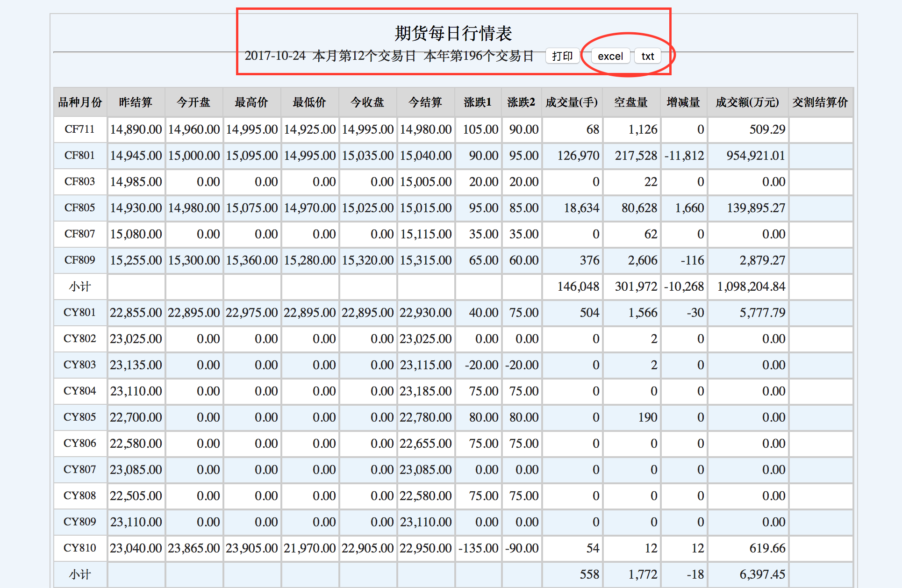Click the date 2017-10-24
Screen dimensions: 902x588
(275, 56)
